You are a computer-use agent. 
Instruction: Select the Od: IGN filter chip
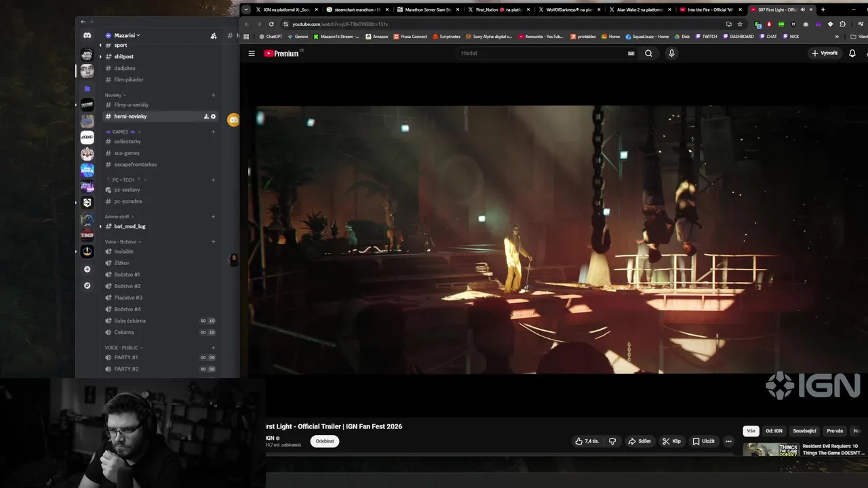point(774,431)
